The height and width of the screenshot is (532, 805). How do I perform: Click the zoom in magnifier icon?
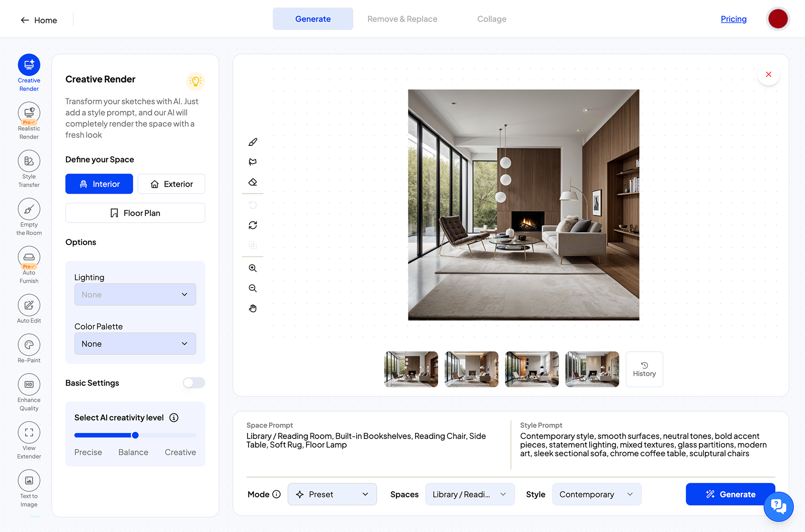tap(253, 269)
